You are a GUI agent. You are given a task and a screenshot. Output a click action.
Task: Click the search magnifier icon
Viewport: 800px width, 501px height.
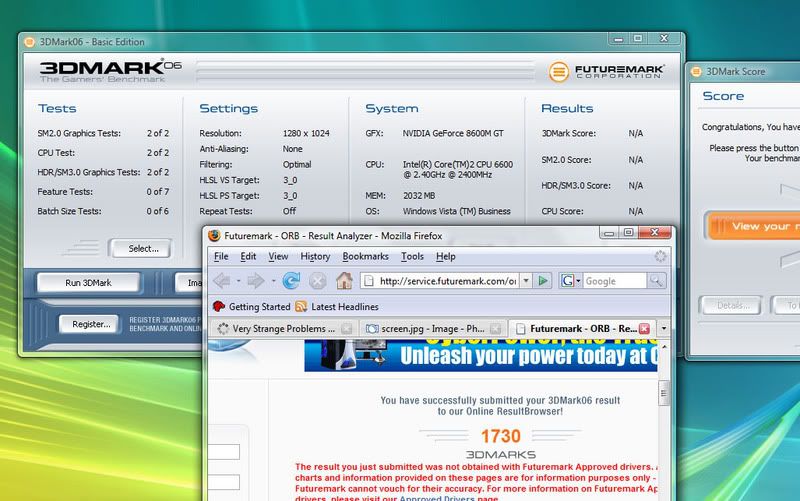pos(656,281)
